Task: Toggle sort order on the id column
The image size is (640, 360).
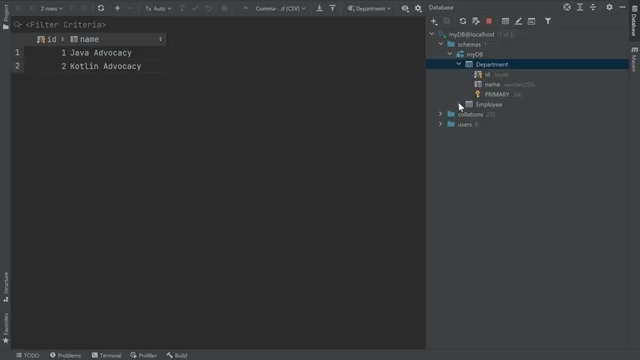Action: 62,39
